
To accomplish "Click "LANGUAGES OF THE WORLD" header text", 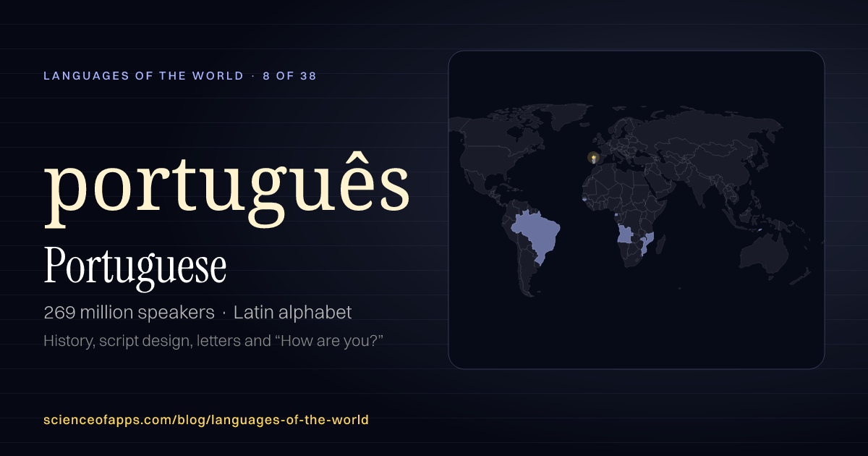I will click(x=143, y=75).
